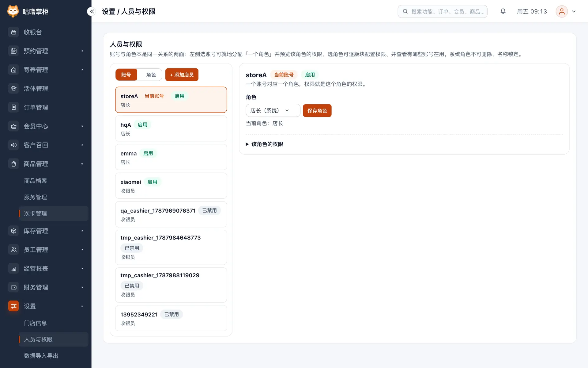The image size is (588, 368).
Task: Click the 预约管理 calendar icon
Action: point(13,51)
